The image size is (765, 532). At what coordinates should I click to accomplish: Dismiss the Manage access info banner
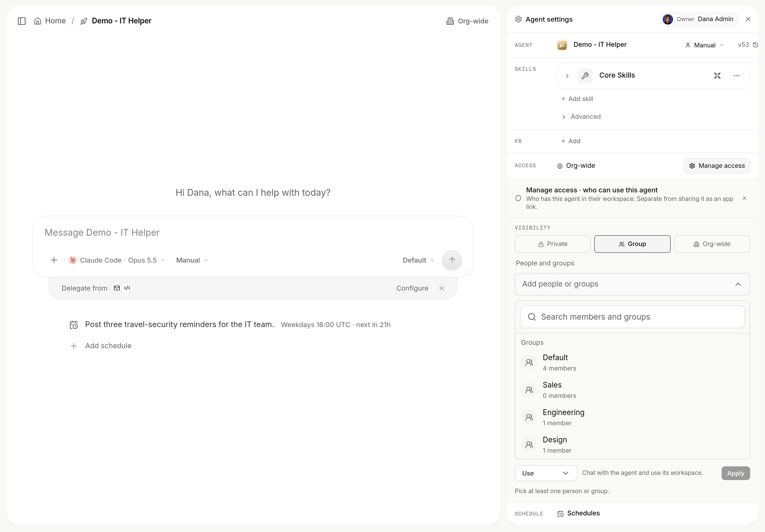coord(744,198)
